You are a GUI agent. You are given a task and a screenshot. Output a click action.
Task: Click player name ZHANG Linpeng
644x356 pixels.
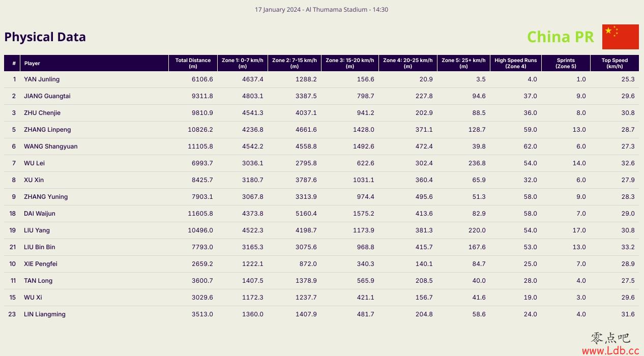tap(47, 130)
